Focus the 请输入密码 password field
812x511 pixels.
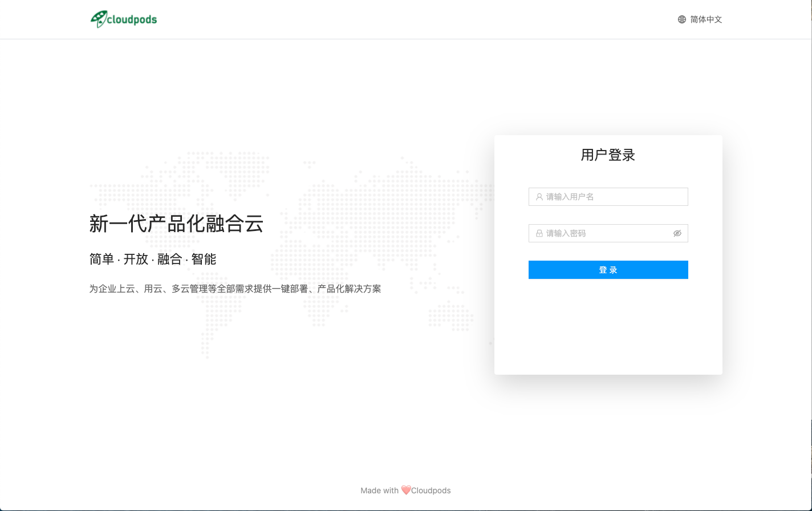pos(604,233)
